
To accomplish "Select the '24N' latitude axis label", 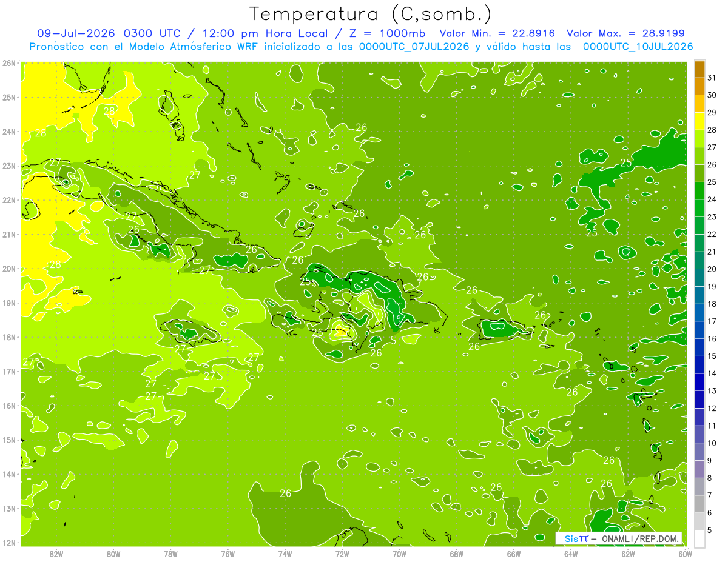I will point(9,132).
